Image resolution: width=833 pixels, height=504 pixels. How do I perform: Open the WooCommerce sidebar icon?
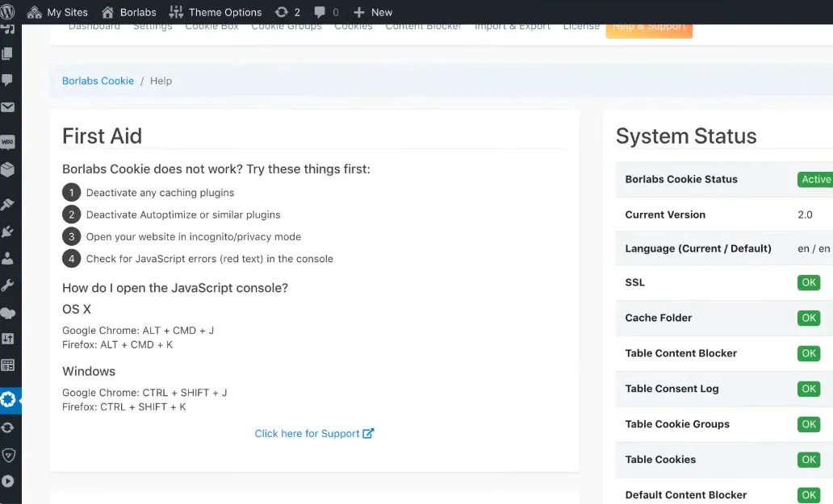coord(8,142)
